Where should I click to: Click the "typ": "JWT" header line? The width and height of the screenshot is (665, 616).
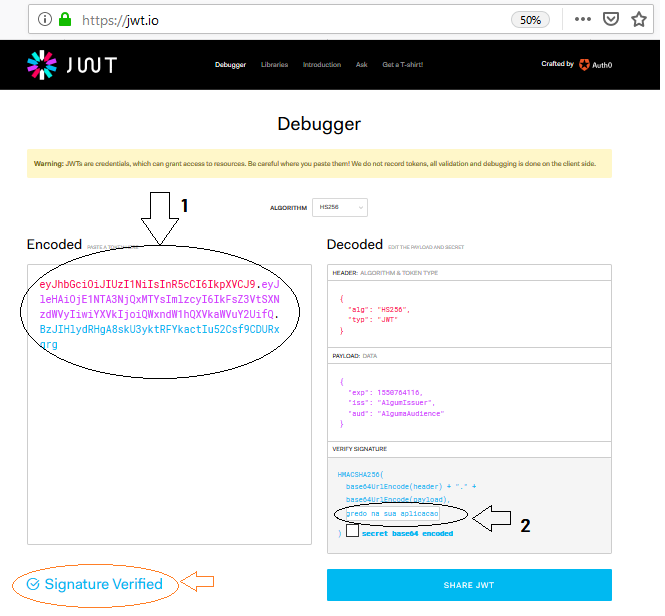pos(373,320)
